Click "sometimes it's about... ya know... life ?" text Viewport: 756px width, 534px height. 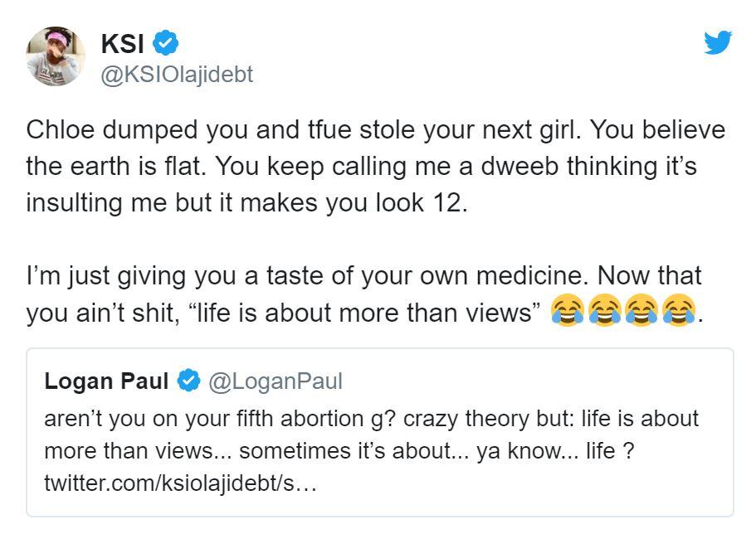[437, 451]
